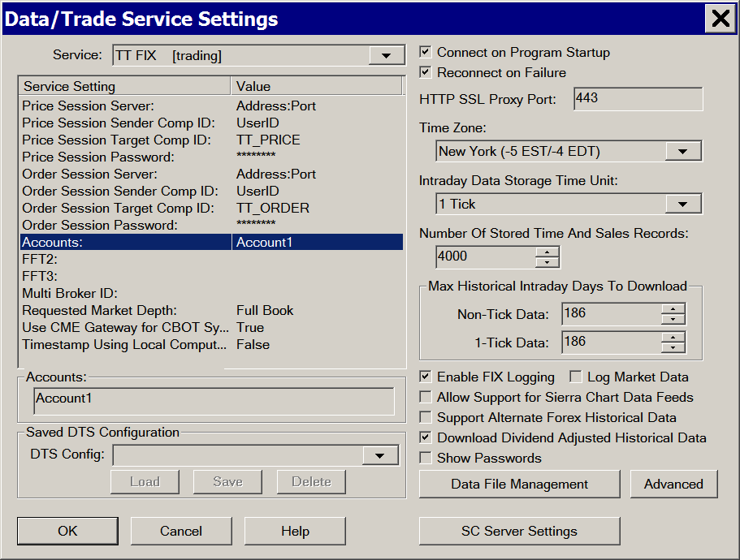This screenshot has width=740, height=560.
Task: Select the Order Session Server row
Action: 211,174
